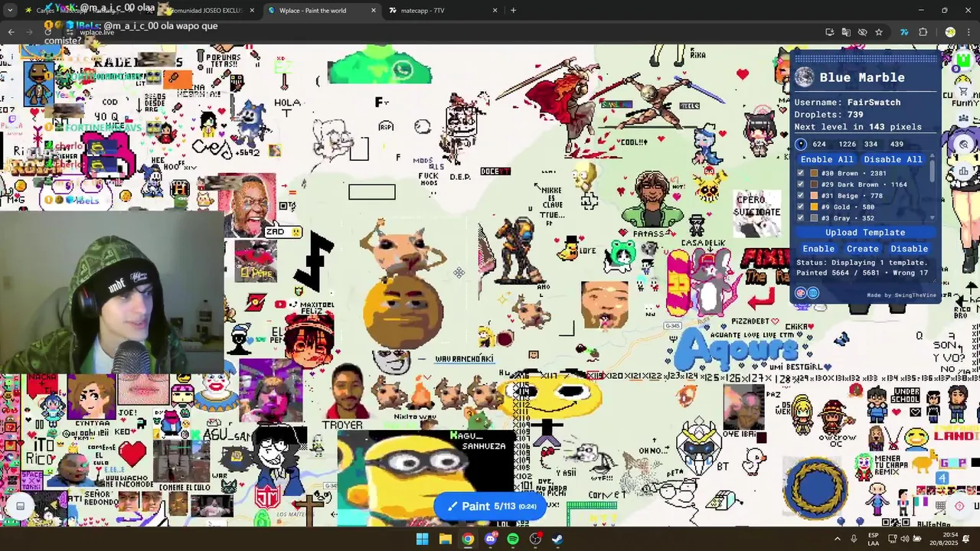This screenshot has height=551, width=980.
Task: Click the Disable All button
Action: point(893,159)
